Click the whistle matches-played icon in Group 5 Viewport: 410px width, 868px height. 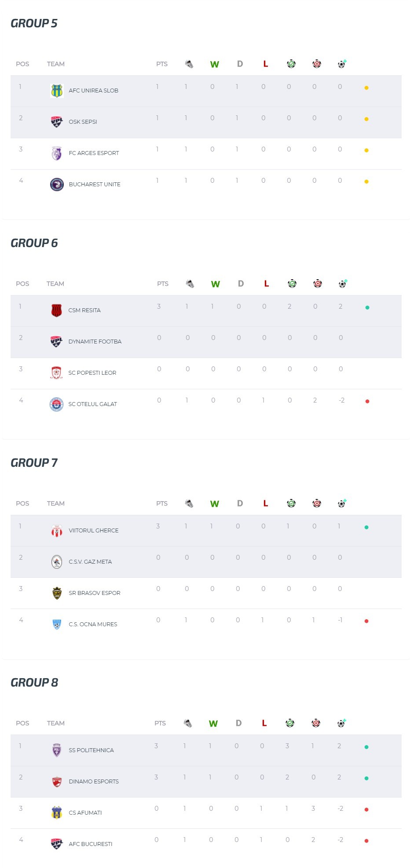[x=189, y=64]
